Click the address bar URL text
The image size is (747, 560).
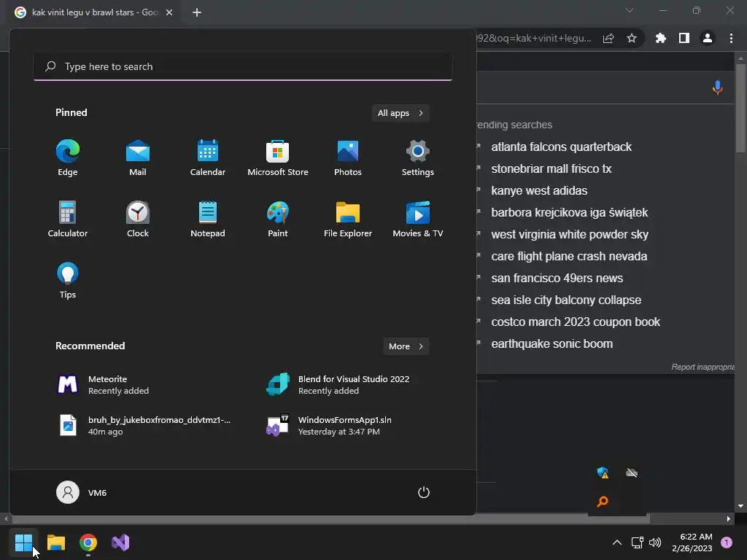point(534,38)
